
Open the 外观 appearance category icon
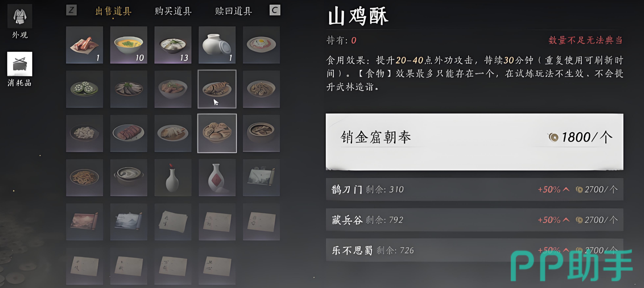20,16
